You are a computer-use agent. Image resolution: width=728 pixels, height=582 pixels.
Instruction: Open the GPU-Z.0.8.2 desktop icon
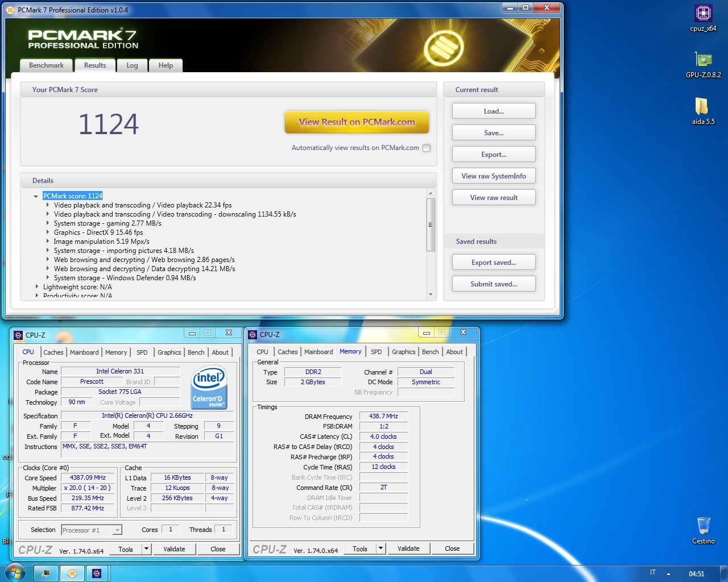tap(704, 64)
